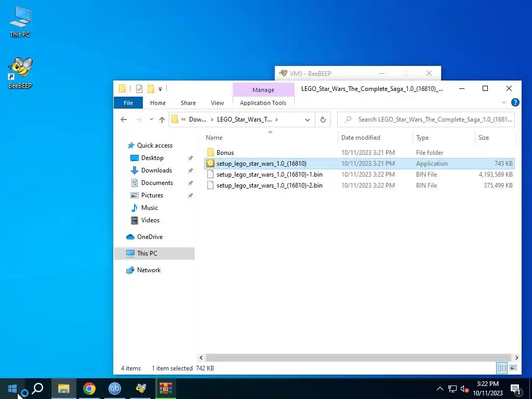This screenshot has width=532, height=399.
Task: Open BeeBEEP from taskbar
Action: pos(140,389)
